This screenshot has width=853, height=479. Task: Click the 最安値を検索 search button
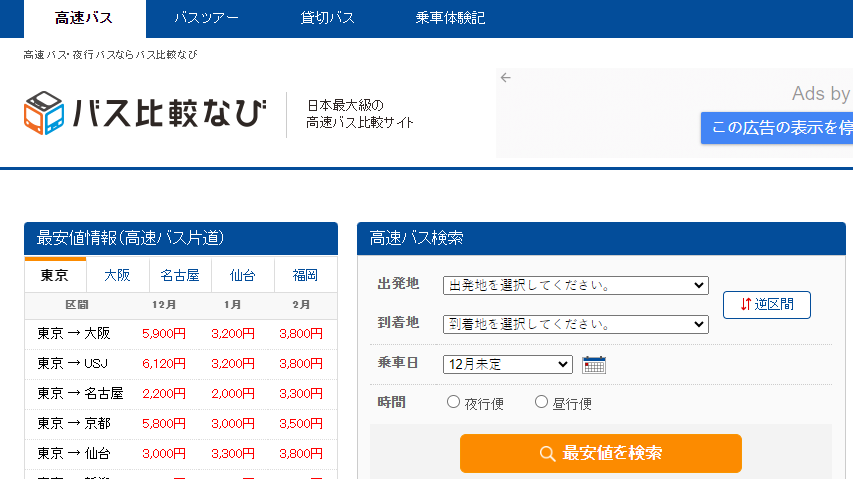pyautogui.click(x=601, y=453)
